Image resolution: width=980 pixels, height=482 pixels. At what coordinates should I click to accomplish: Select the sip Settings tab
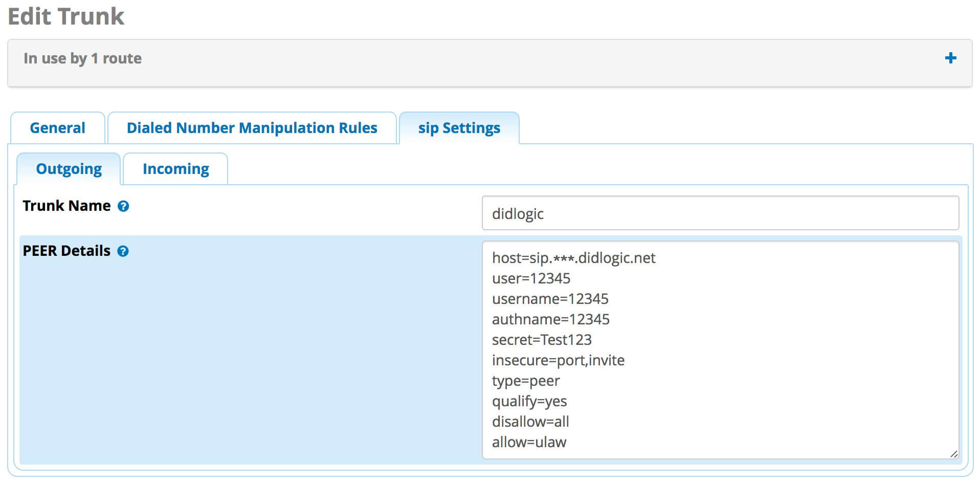click(459, 128)
